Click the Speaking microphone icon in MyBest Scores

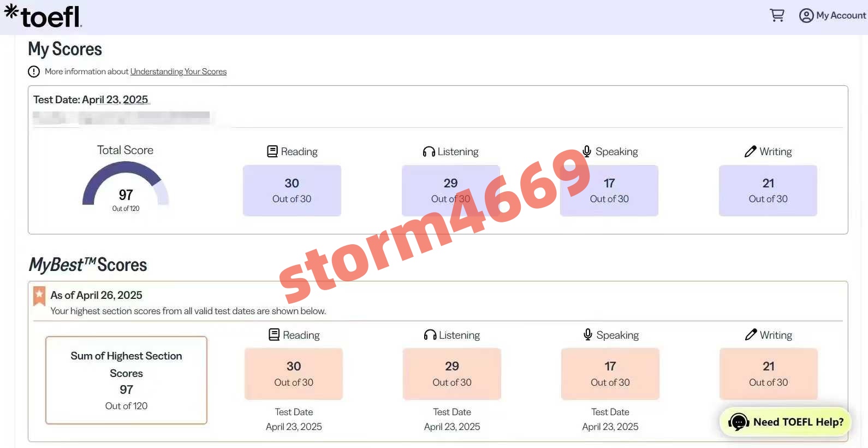tap(588, 334)
